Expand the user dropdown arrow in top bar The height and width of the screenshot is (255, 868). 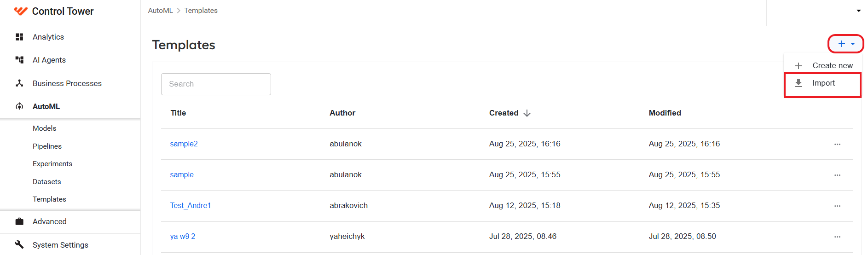coord(858,11)
